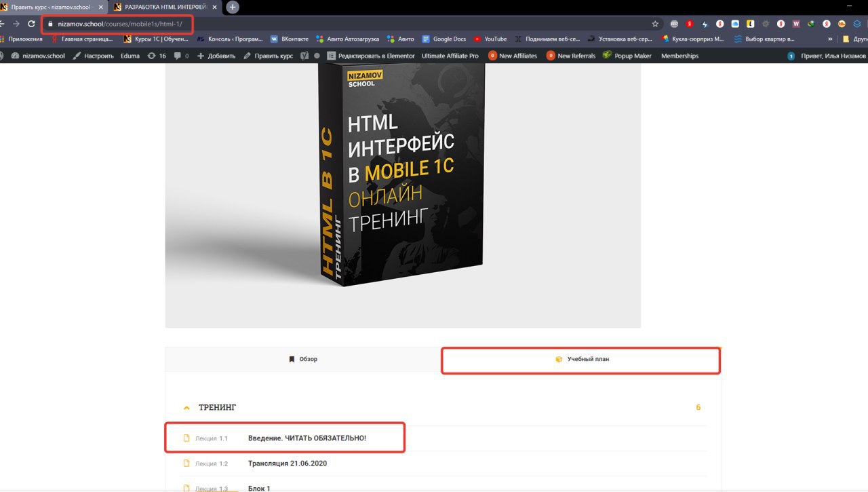Open 'Eduma' theme menu in admin bar
Viewport: 868px width, 492px height.
pos(130,56)
